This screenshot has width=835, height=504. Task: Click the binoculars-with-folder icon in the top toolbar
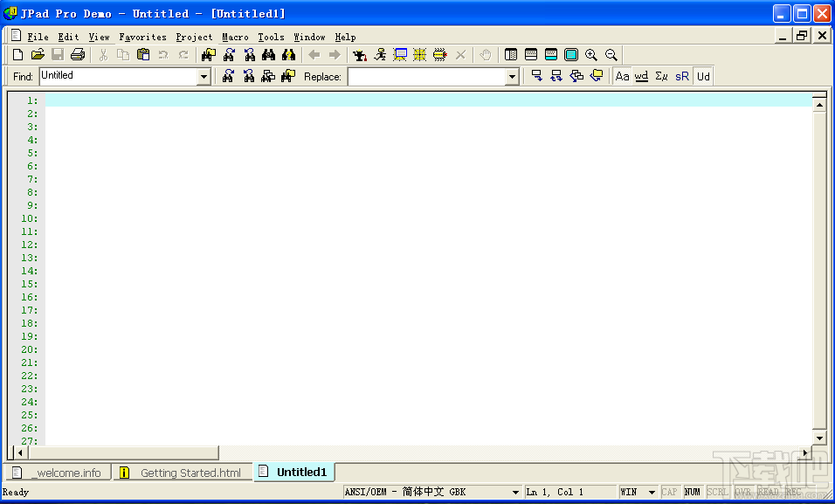(209, 55)
